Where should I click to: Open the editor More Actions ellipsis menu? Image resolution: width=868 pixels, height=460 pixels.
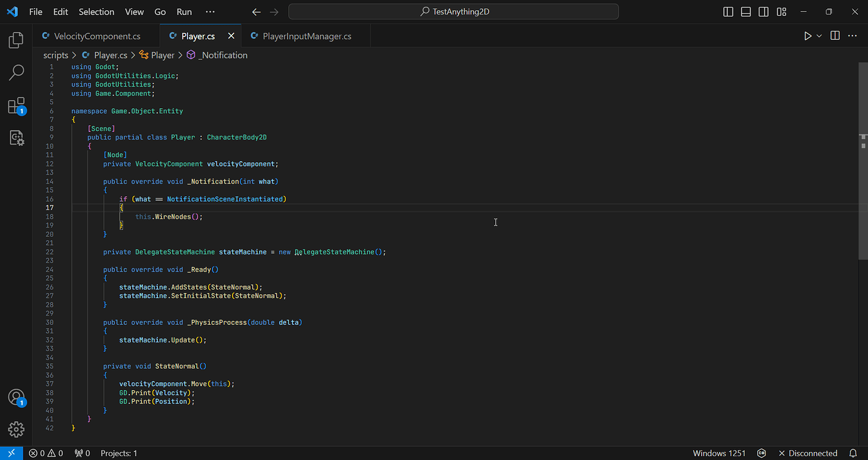[x=853, y=36]
